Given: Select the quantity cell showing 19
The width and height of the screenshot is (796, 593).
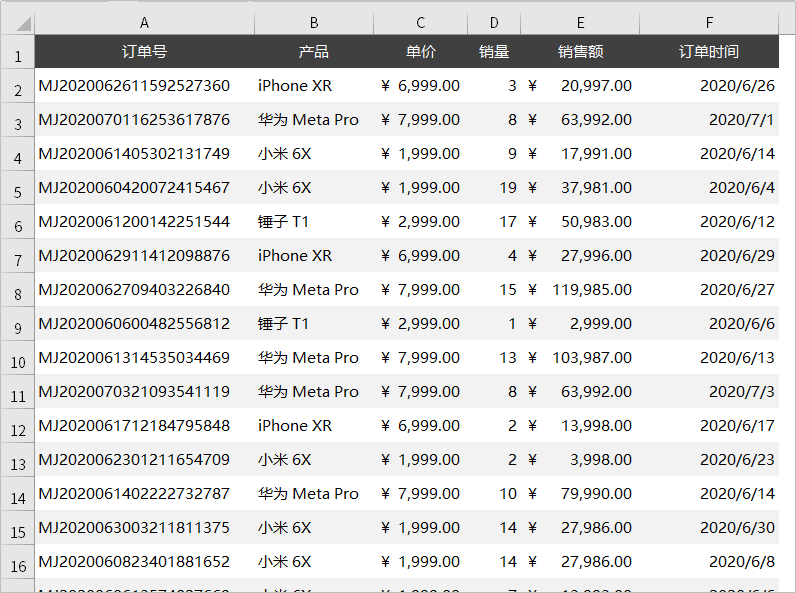Looking at the screenshot, I should [x=507, y=188].
